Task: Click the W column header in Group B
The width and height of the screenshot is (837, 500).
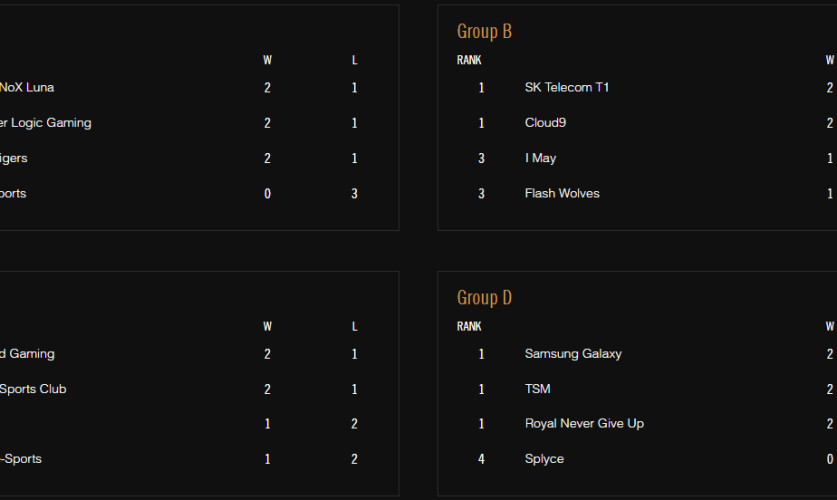Action: (x=829, y=60)
